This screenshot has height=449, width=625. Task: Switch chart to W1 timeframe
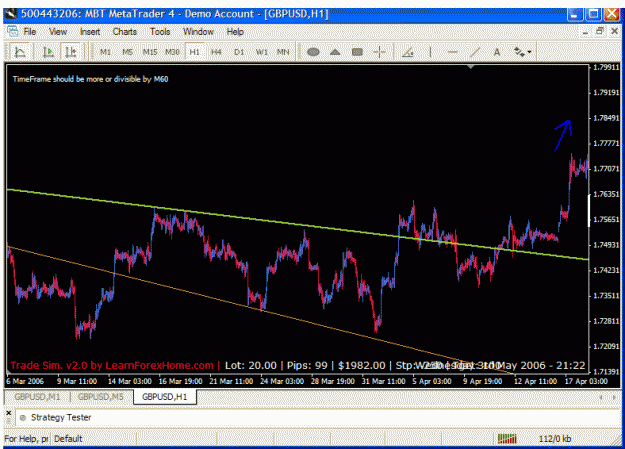(x=261, y=52)
